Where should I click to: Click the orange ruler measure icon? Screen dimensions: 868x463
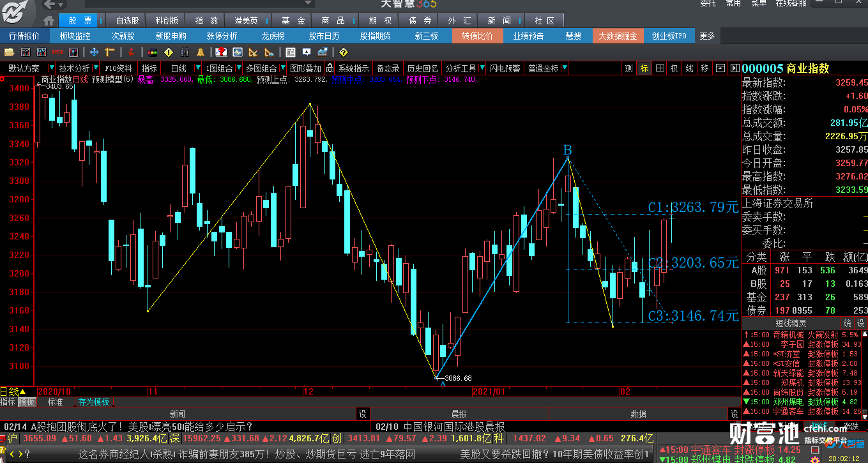pyautogui.click(x=110, y=52)
